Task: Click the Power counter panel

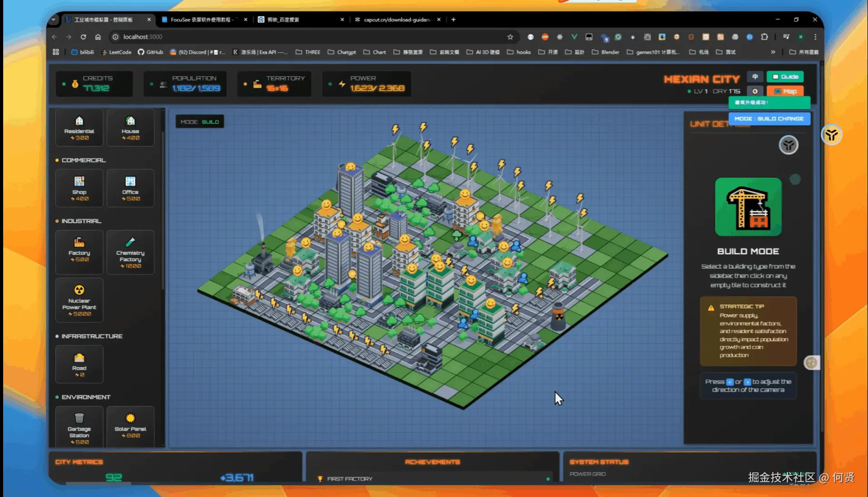Action: click(x=367, y=84)
